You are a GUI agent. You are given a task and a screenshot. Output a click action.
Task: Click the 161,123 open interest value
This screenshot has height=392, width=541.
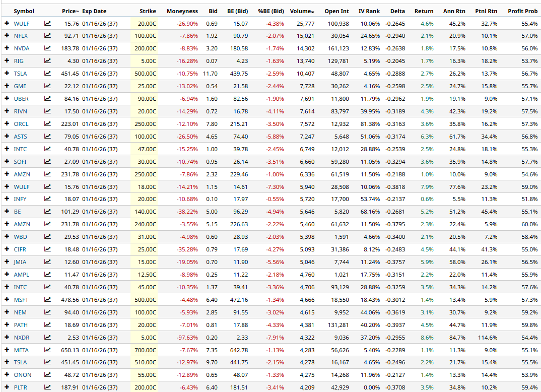pyautogui.click(x=338, y=48)
